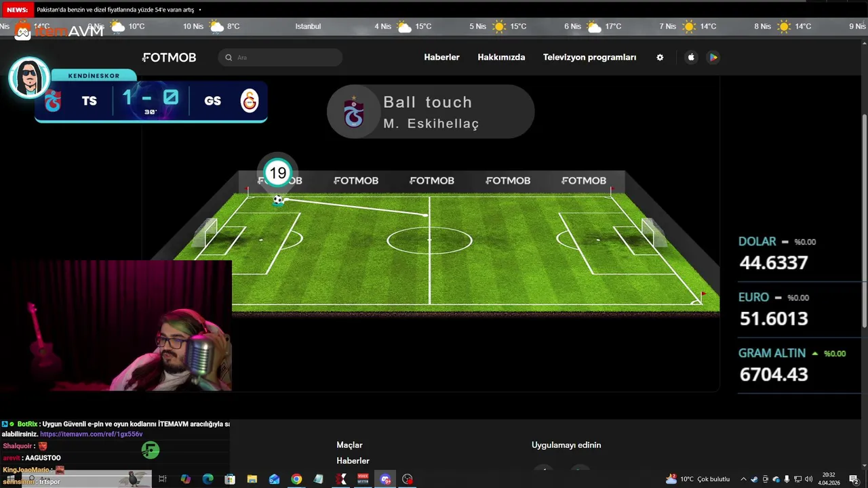Image resolution: width=868 pixels, height=488 pixels.
Task: Click the streamer webcam feed
Action: (116, 326)
